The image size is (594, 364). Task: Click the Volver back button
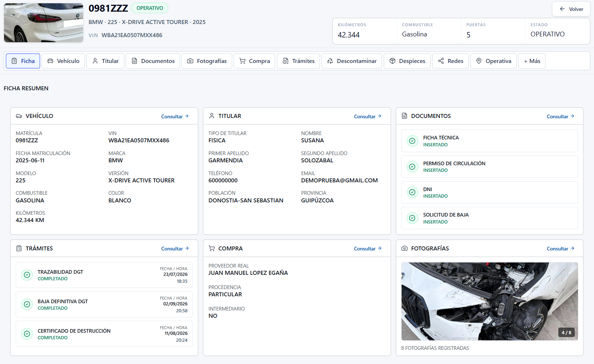(571, 9)
